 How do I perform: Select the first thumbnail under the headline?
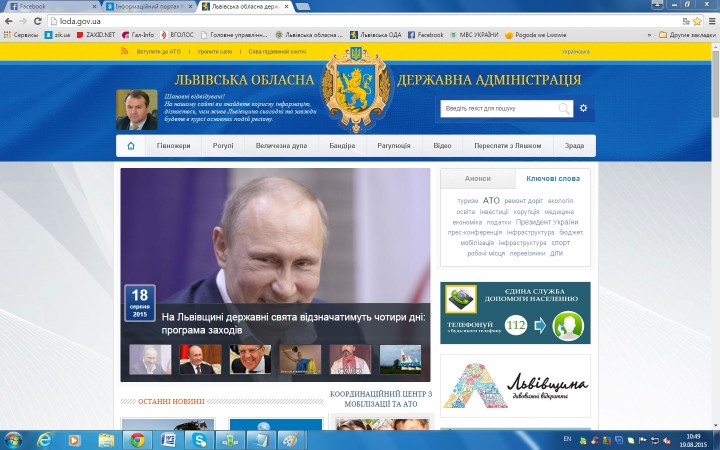[144, 359]
